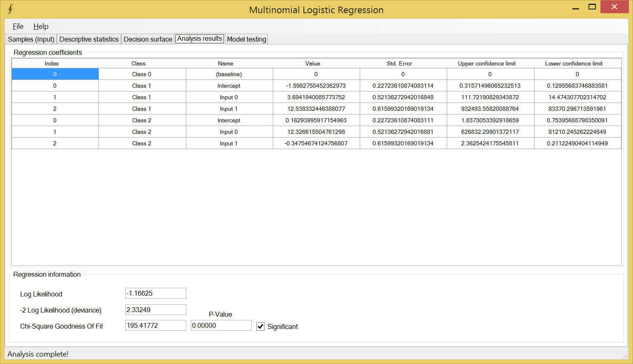633x364 pixels.
Task: Open the Help menu
Action: pos(40,26)
